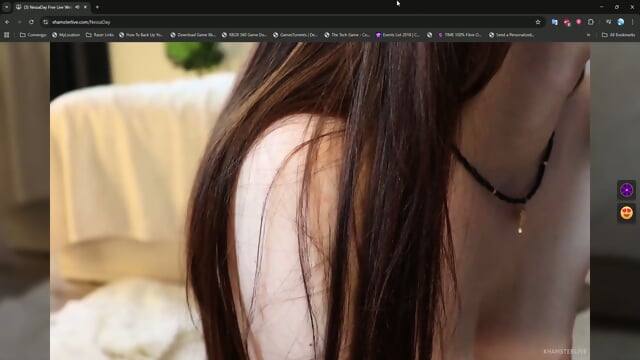The height and width of the screenshot is (360, 640).
Task: Open the browser profile avatar
Action: (x=621, y=22)
